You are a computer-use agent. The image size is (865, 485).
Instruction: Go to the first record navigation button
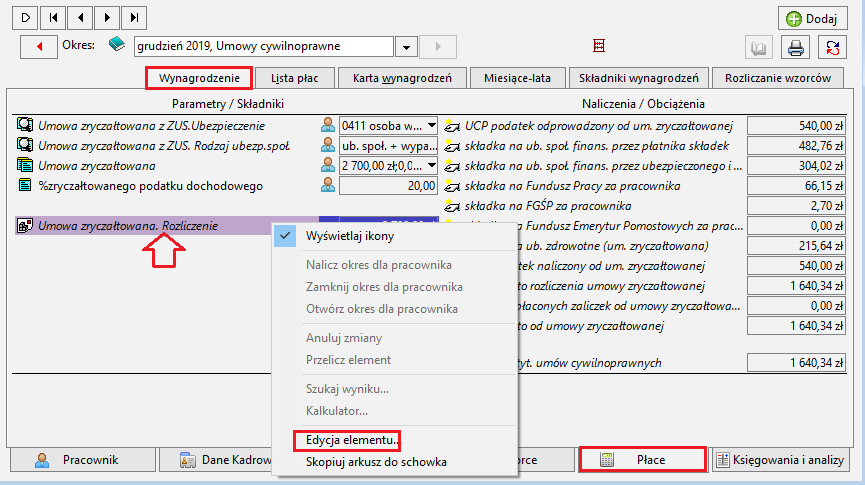54,18
